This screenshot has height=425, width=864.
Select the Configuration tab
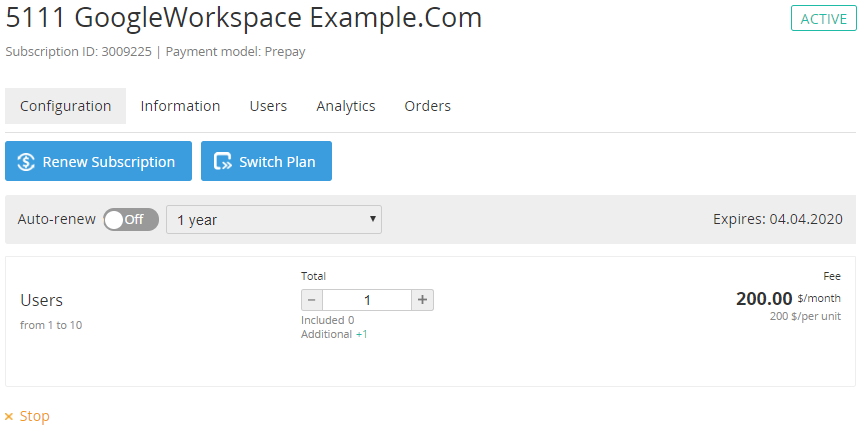point(66,106)
